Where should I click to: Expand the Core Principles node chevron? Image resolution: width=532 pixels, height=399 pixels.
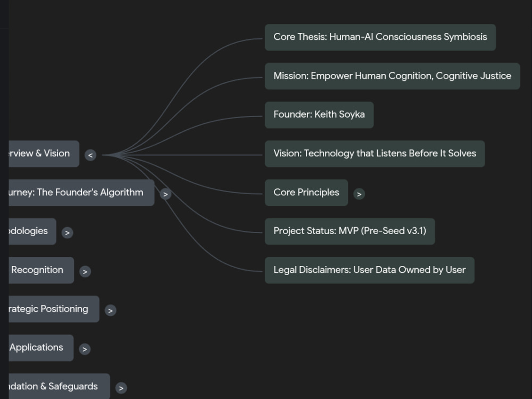pos(359,194)
